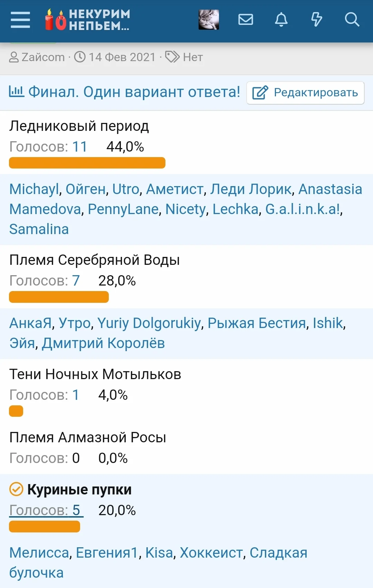Show voter for Тени Ночных Мотыльков count
The image size is (373, 588).
(76, 395)
